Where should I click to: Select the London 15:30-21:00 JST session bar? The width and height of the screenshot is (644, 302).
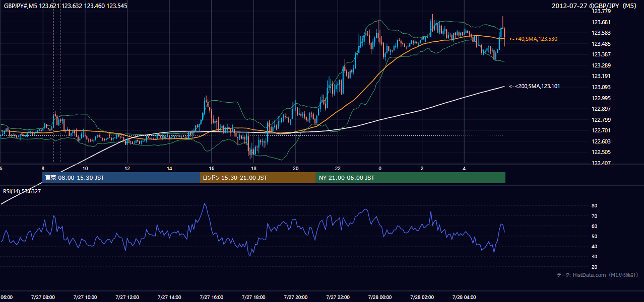pos(258,178)
